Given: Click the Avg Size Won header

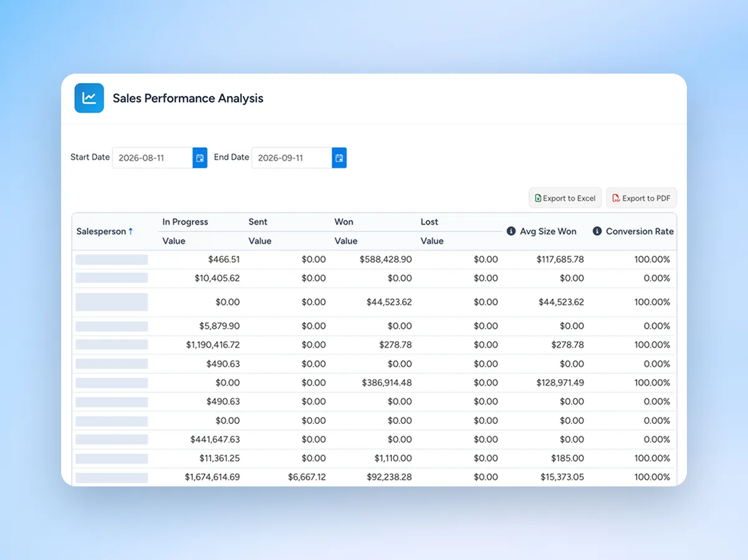Looking at the screenshot, I should pyautogui.click(x=548, y=231).
